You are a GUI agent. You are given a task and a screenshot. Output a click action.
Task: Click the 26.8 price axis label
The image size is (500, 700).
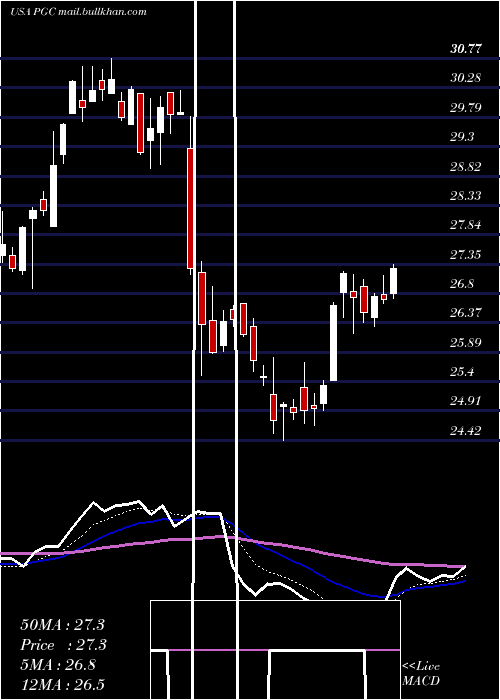pyautogui.click(x=462, y=284)
